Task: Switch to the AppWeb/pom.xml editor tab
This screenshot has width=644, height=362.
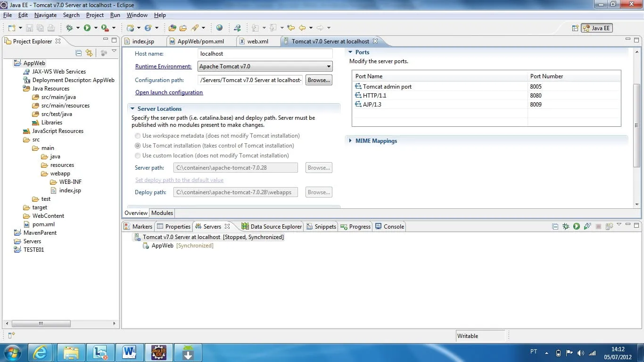Action: [x=200, y=41]
